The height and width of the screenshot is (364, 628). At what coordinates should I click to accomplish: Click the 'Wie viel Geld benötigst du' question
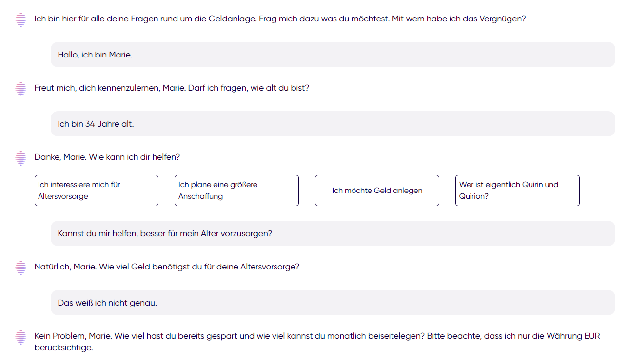click(167, 267)
